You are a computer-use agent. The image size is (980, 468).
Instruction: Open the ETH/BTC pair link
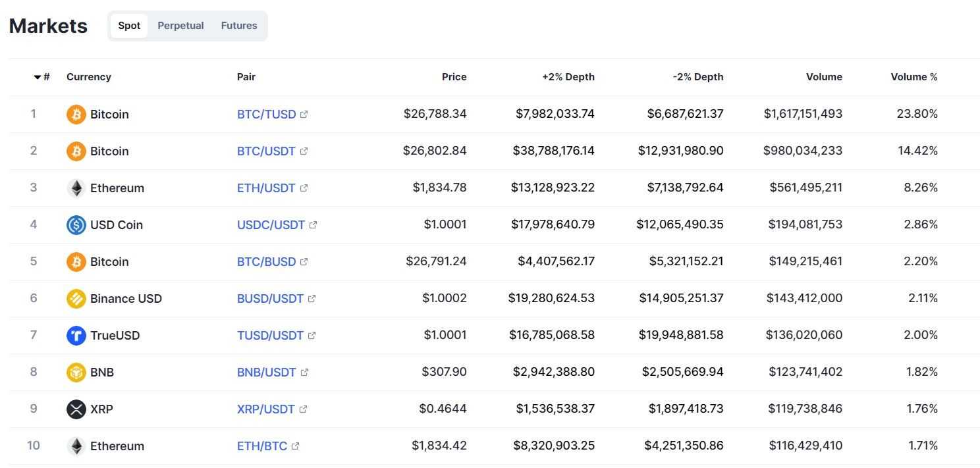pyautogui.click(x=262, y=446)
